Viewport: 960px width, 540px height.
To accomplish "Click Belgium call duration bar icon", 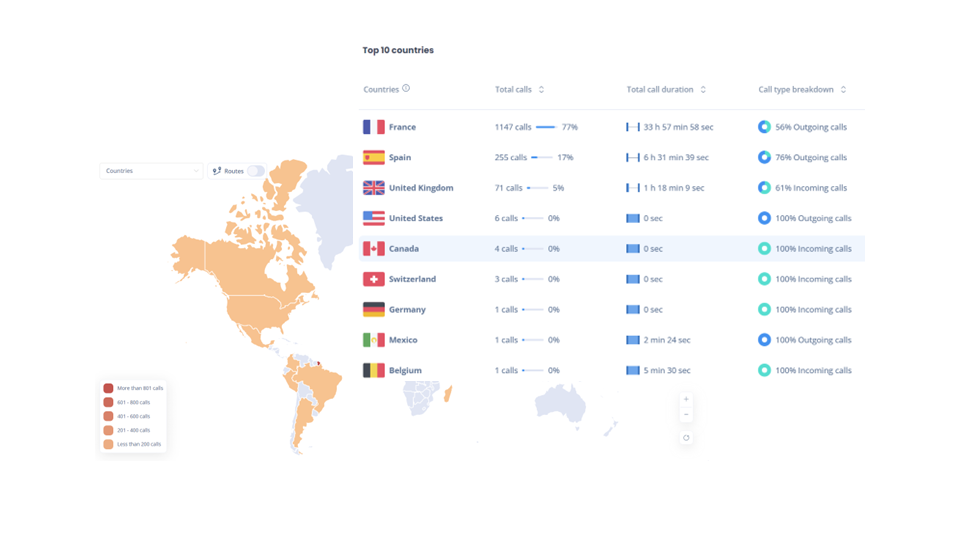I will [632, 370].
